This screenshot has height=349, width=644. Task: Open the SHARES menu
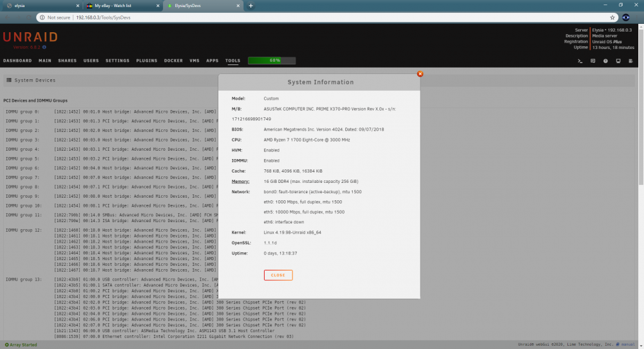point(68,61)
